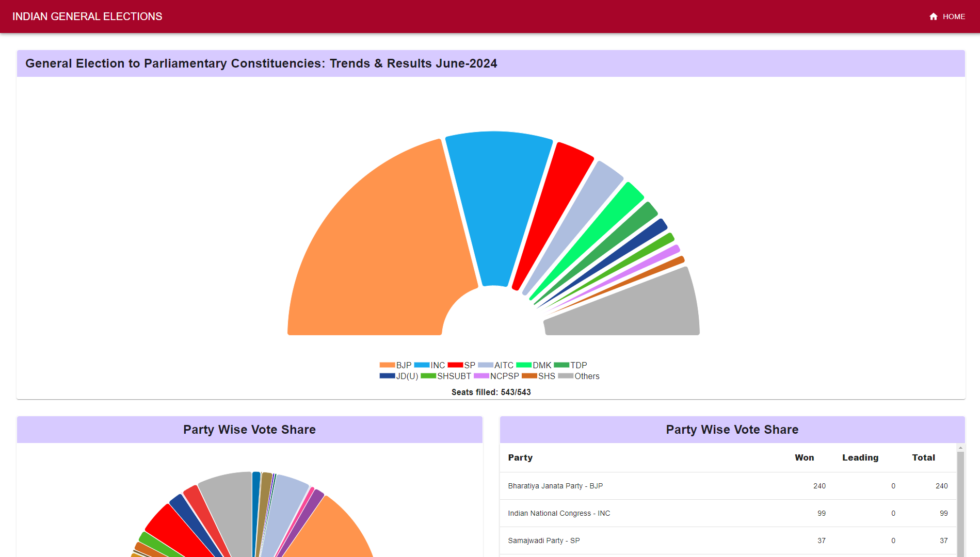Click the Seats filled: 543/543 text
This screenshot has height=557, width=980.
[x=491, y=392]
